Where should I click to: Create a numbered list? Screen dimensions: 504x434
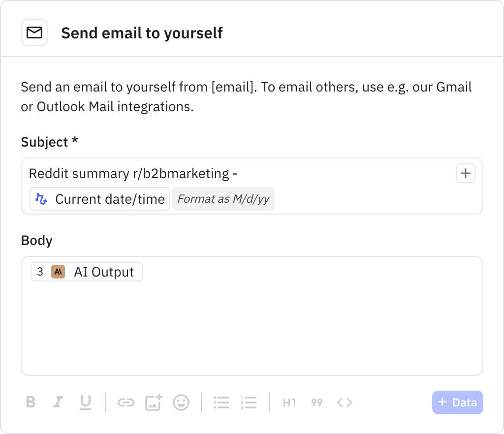click(249, 403)
